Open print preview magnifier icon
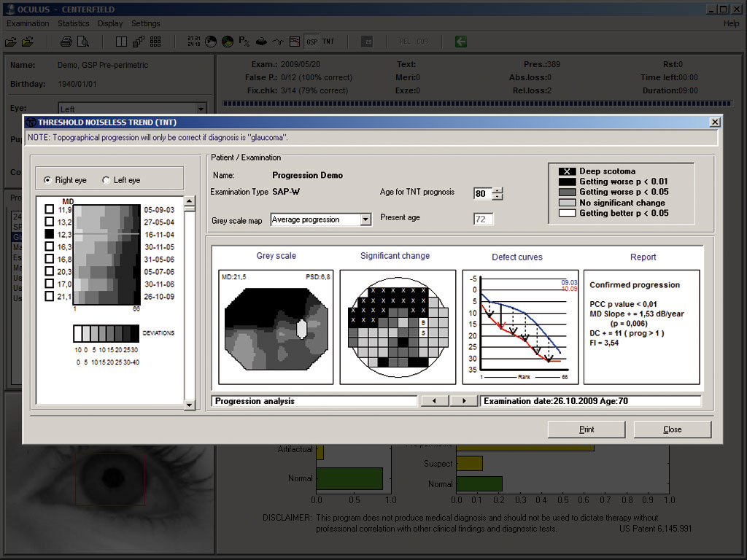The height and width of the screenshot is (560, 747). coord(83,42)
